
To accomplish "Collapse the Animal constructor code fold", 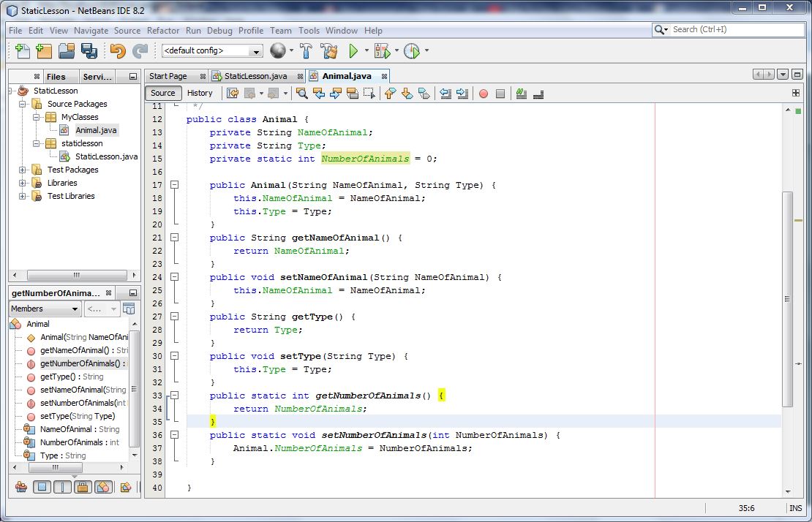I will [175, 185].
